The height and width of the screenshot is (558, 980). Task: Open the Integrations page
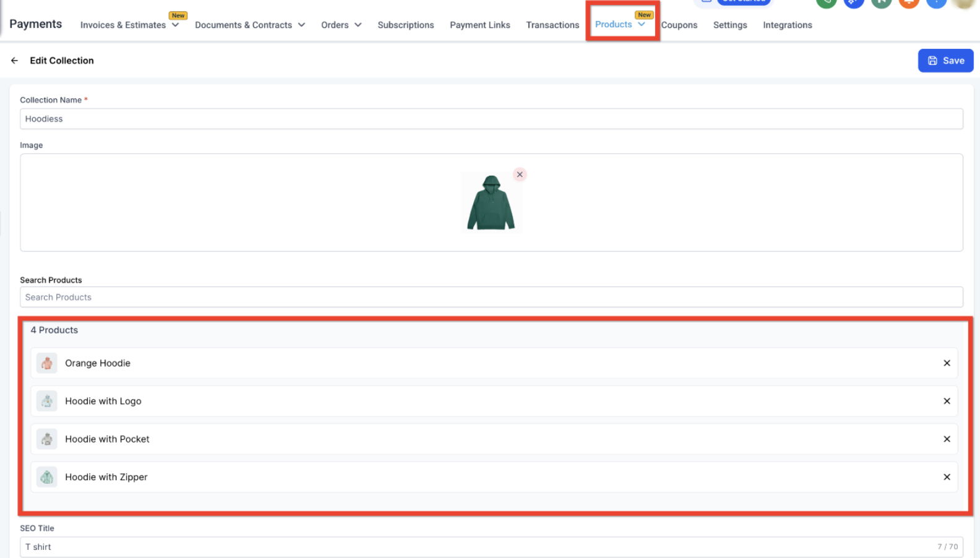click(787, 25)
